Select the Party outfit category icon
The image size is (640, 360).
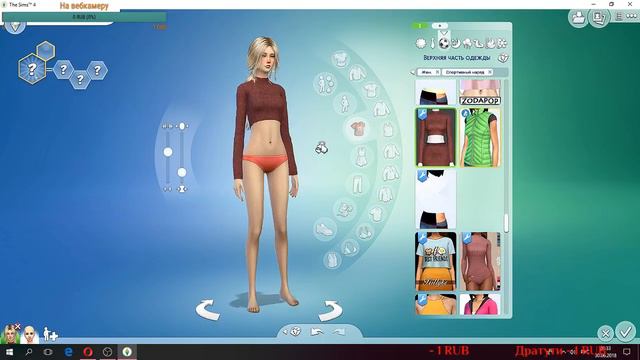tap(467, 43)
